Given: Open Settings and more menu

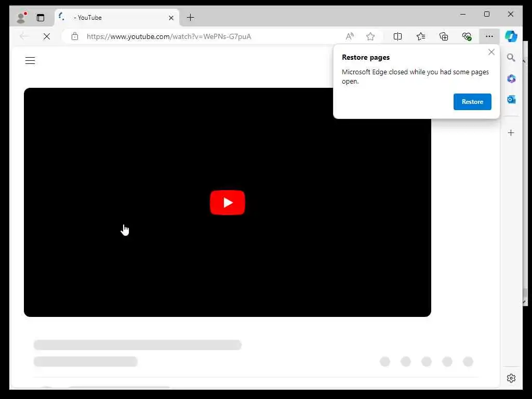Looking at the screenshot, I should tap(489, 36).
